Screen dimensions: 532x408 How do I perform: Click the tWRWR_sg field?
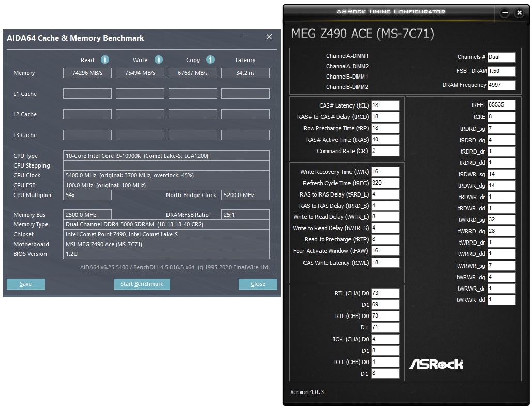coord(501,266)
